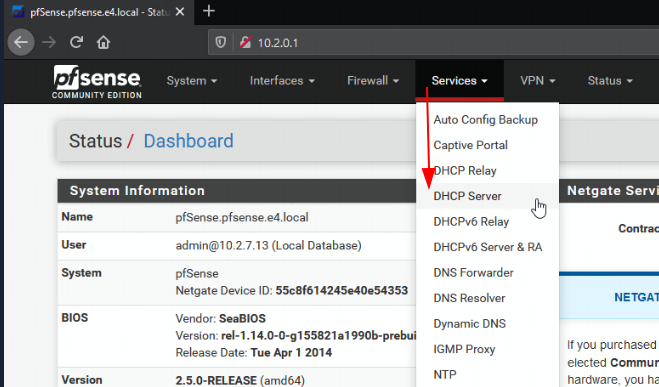Click the Dashboard breadcrumb link
This screenshot has width=659, height=387.
point(188,141)
